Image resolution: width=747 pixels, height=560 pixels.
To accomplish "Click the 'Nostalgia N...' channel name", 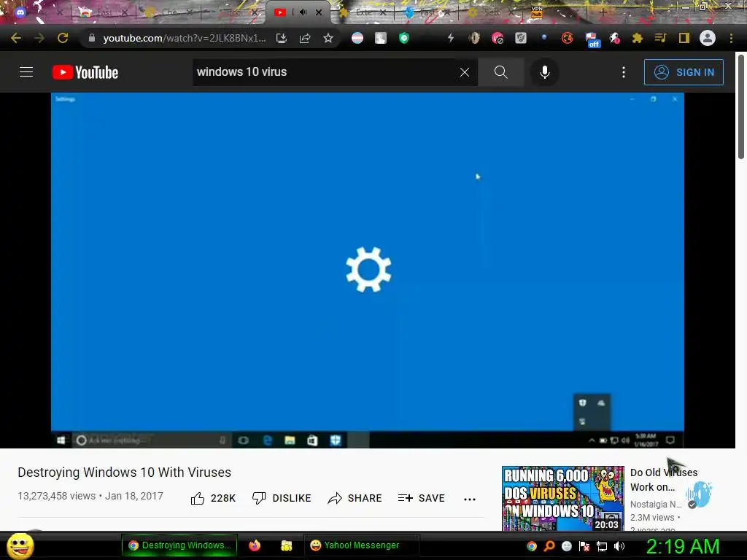I will tap(656, 505).
